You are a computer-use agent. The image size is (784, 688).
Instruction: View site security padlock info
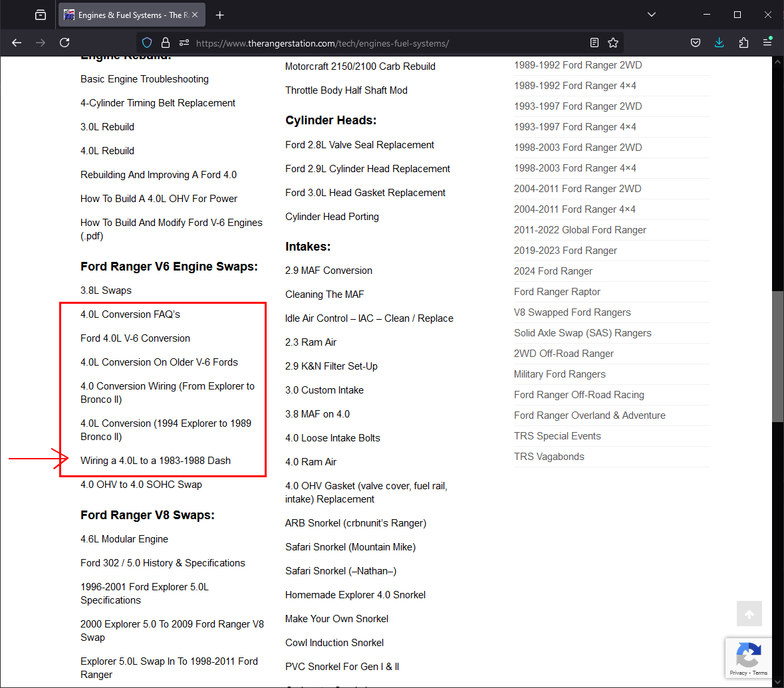pyautogui.click(x=166, y=43)
